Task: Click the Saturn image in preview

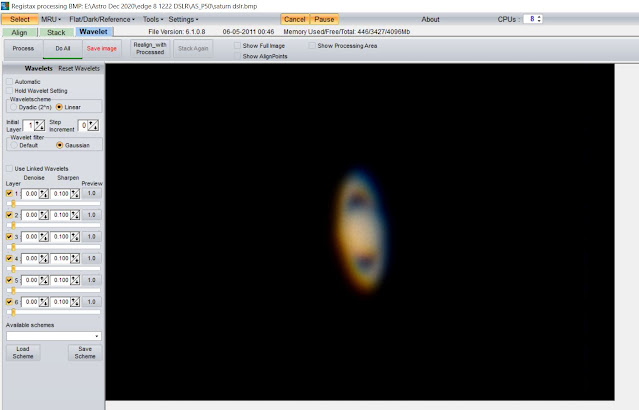Action: [360, 230]
